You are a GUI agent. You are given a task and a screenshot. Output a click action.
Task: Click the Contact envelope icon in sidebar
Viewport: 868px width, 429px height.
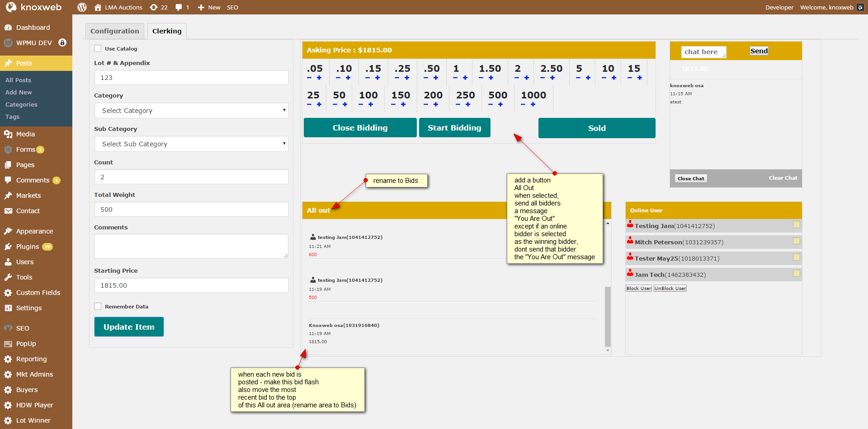(8, 211)
